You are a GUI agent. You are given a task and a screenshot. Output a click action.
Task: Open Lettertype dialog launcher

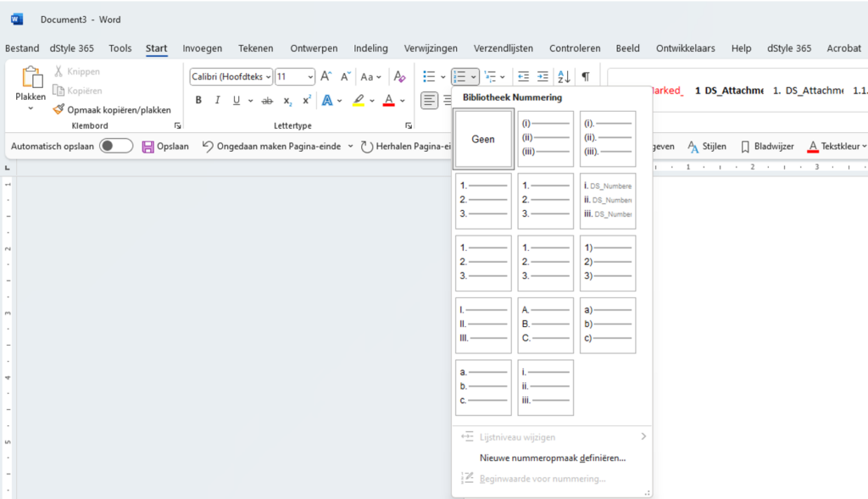409,125
